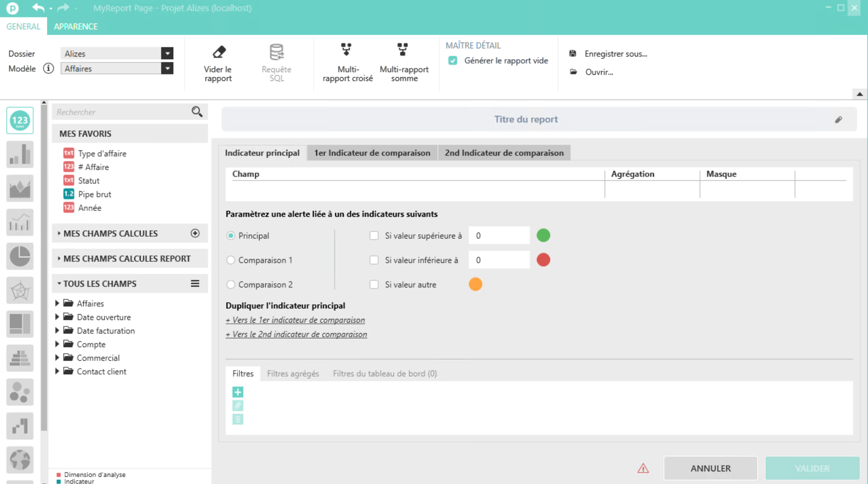
Task: Switch to the APPARENCE ribbon tab
Action: point(76,27)
